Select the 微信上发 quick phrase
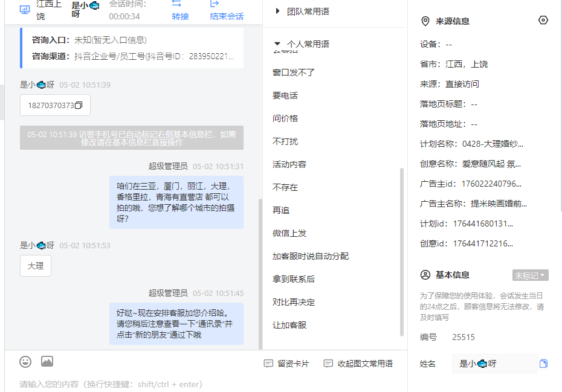This screenshot has width=562, height=392. click(x=289, y=233)
